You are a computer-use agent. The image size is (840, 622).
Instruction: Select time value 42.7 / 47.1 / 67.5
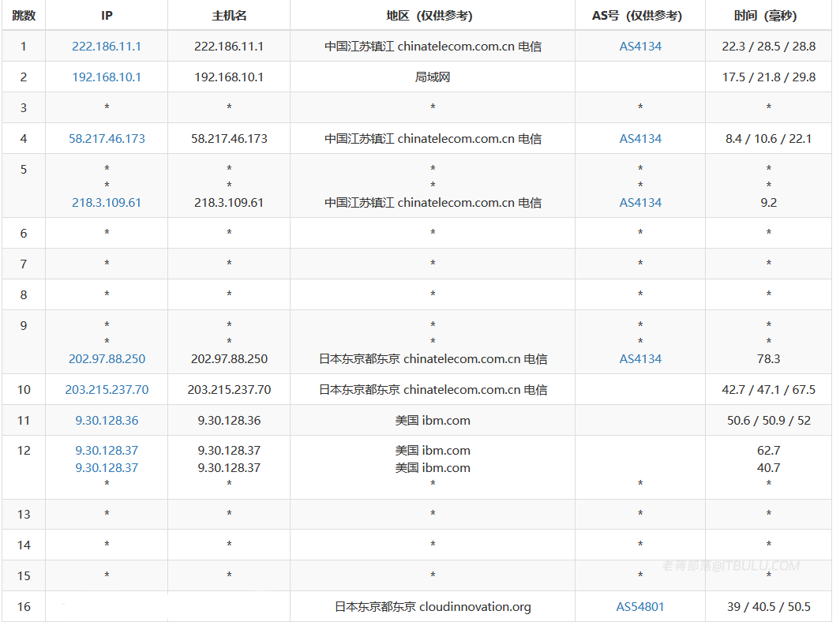click(768, 389)
